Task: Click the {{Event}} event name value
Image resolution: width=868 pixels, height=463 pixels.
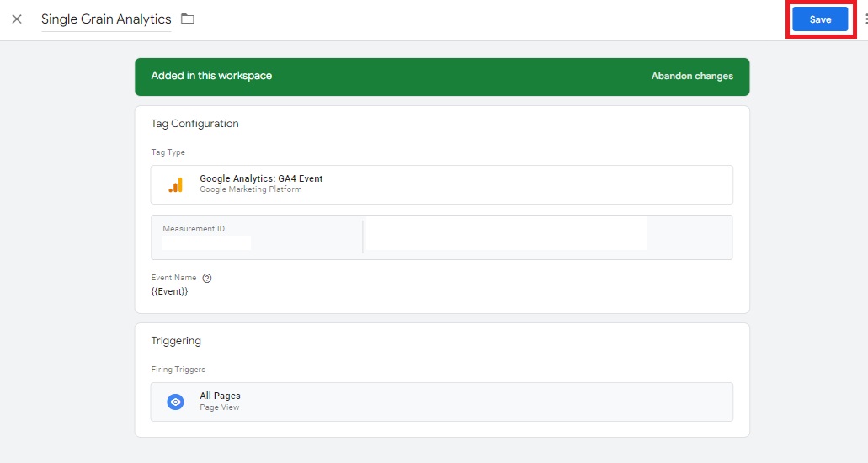Action: click(x=169, y=291)
